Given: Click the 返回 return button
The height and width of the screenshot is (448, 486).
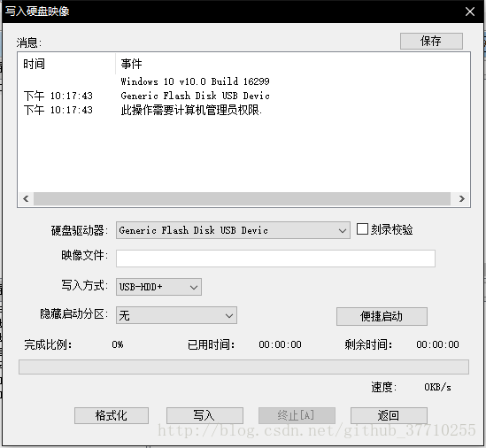Looking at the screenshot, I should pyautogui.click(x=389, y=415).
